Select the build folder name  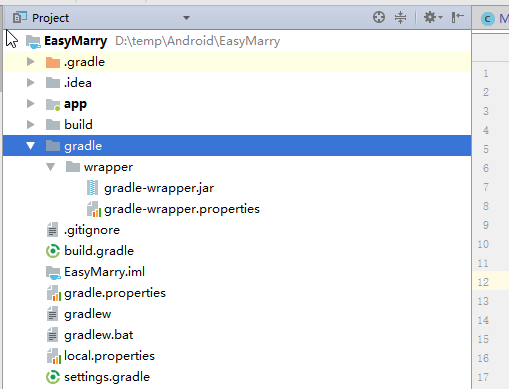pyautogui.click(x=78, y=125)
